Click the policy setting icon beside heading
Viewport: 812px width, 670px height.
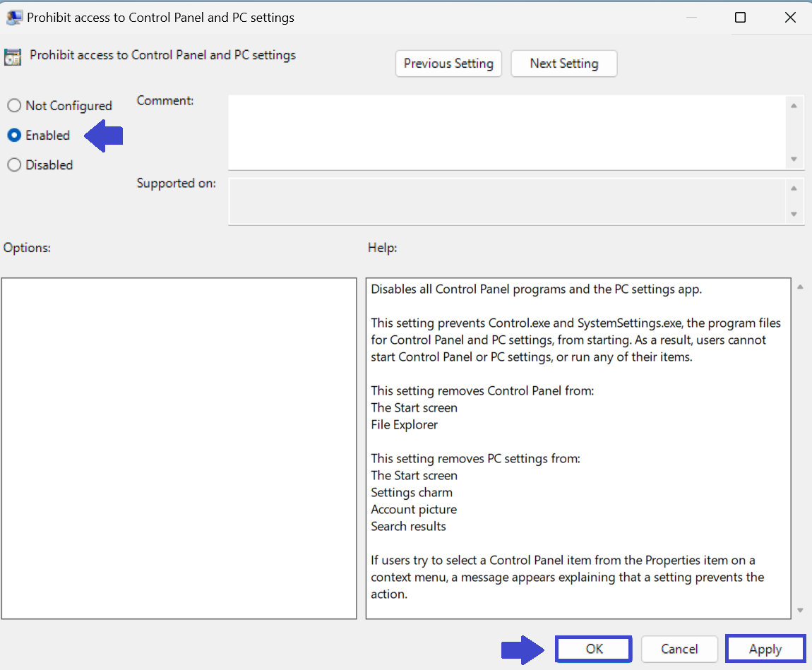click(13, 56)
